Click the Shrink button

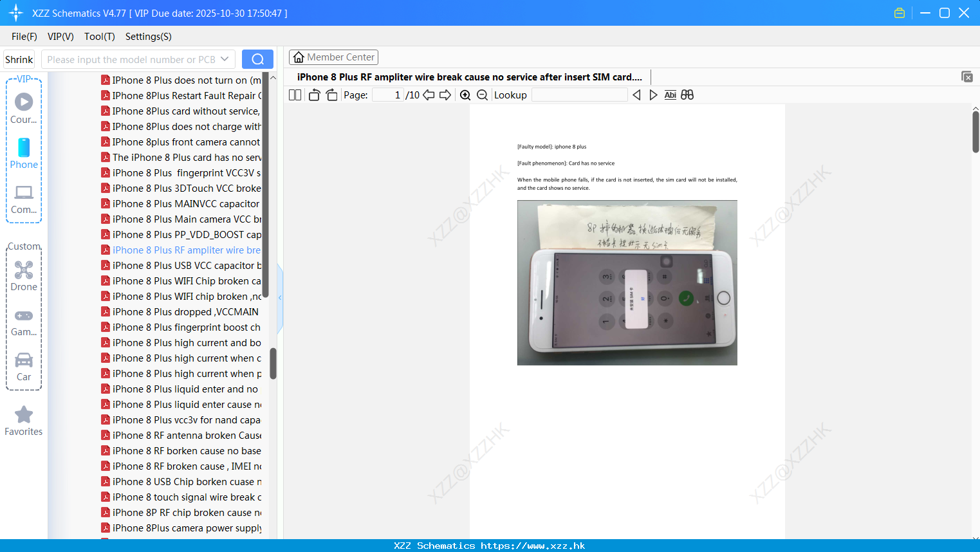(19, 59)
